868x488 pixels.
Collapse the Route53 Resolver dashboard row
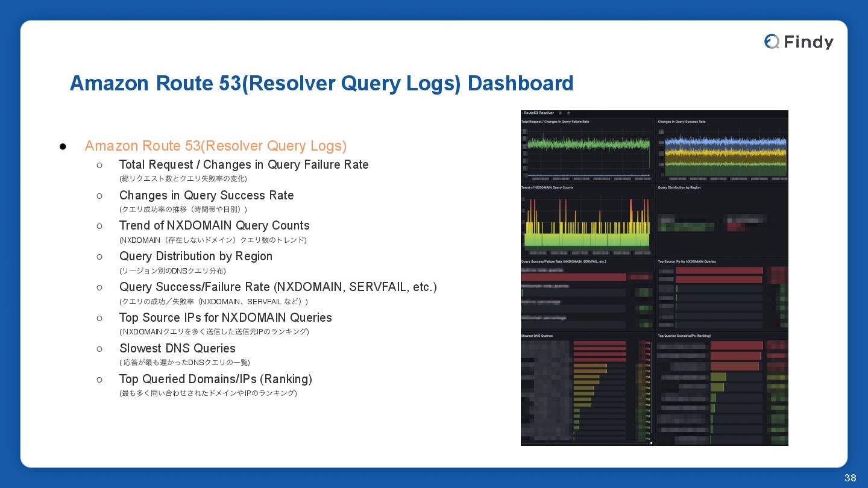tap(522, 113)
